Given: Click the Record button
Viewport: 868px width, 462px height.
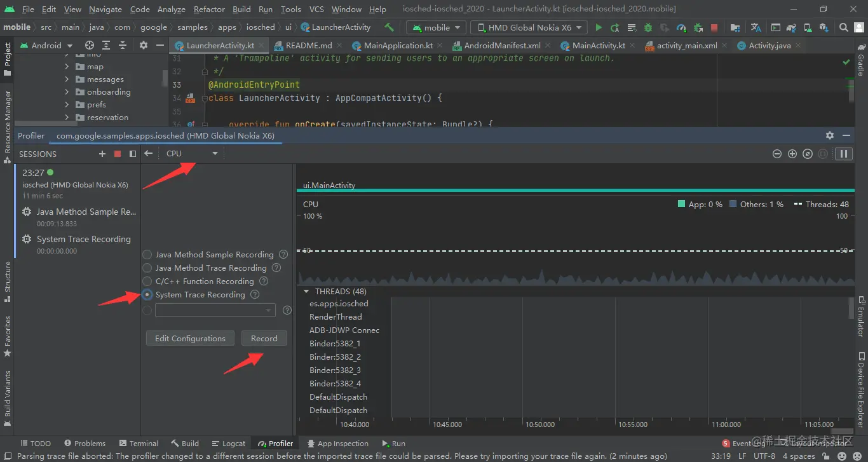Looking at the screenshot, I should (264, 338).
